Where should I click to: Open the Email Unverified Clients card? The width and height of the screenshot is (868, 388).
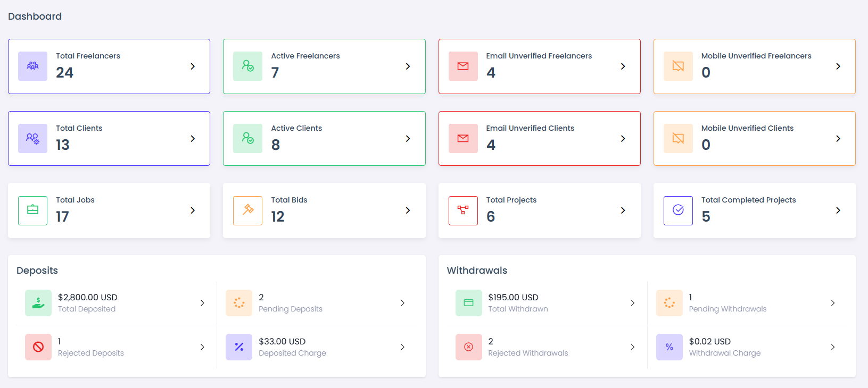click(x=539, y=138)
